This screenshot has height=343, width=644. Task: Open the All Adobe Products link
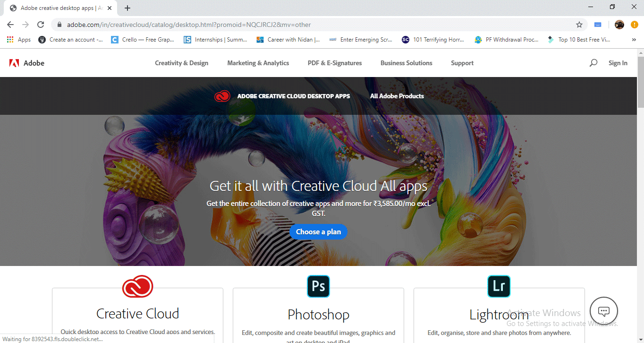pyautogui.click(x=397, y=96)
